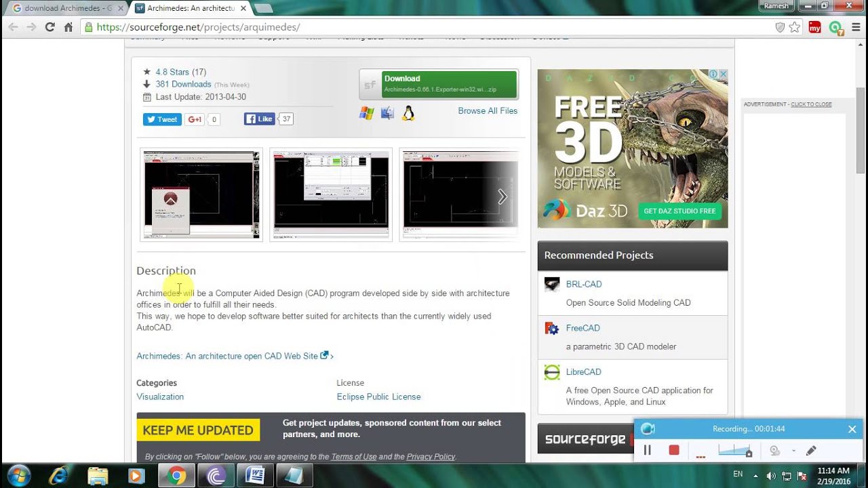This screenshot has height=488, width=868.
Task: Switch to the 'download Archimedes' Google tab
Action: (68, 8)
